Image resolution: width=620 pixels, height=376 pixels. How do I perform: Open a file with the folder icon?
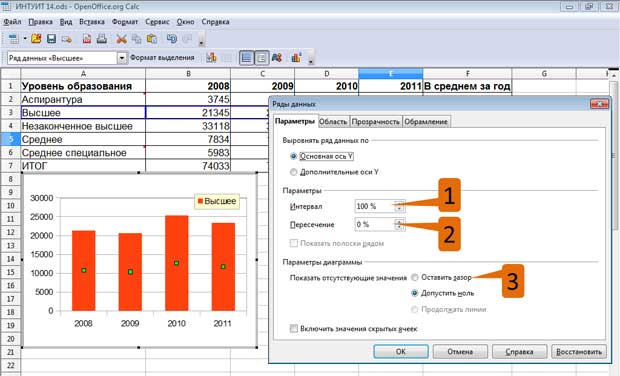pyautogui.click(x=36, y=39)
